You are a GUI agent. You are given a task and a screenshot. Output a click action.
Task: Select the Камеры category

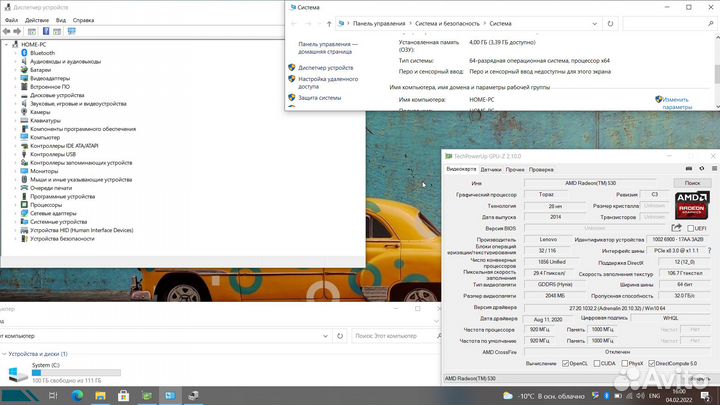[x=40, y=112]
